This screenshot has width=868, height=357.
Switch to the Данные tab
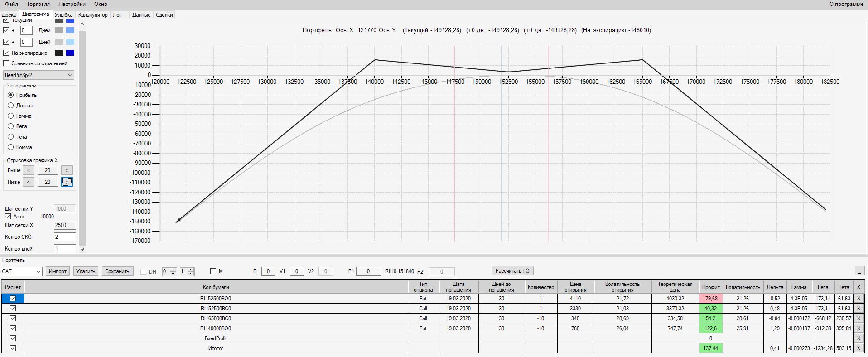point(141,15)
